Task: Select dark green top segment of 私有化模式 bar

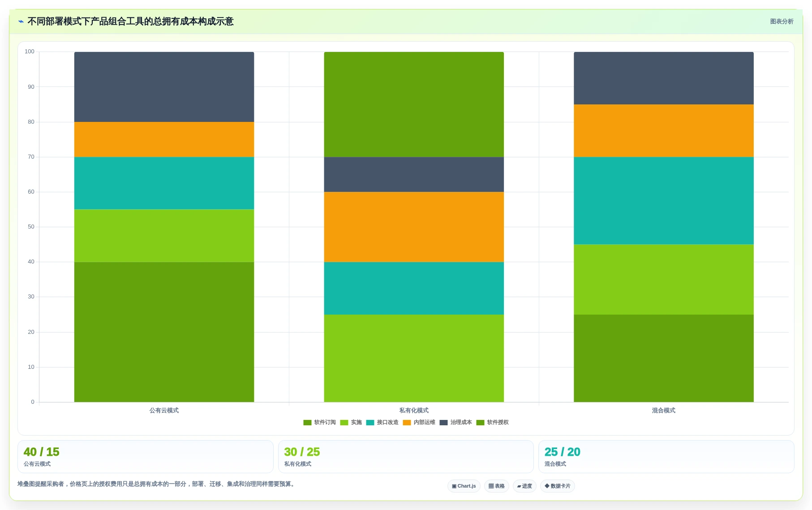Action: 414,104
